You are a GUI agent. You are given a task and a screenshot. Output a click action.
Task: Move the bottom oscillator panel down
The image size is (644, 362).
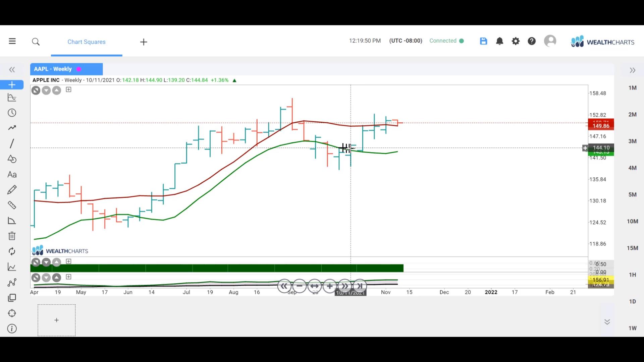coord(46,278)
